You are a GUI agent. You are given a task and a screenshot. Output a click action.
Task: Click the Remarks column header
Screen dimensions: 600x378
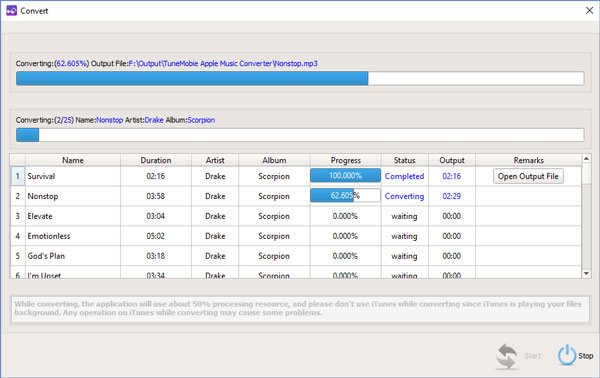click(528, 160)
